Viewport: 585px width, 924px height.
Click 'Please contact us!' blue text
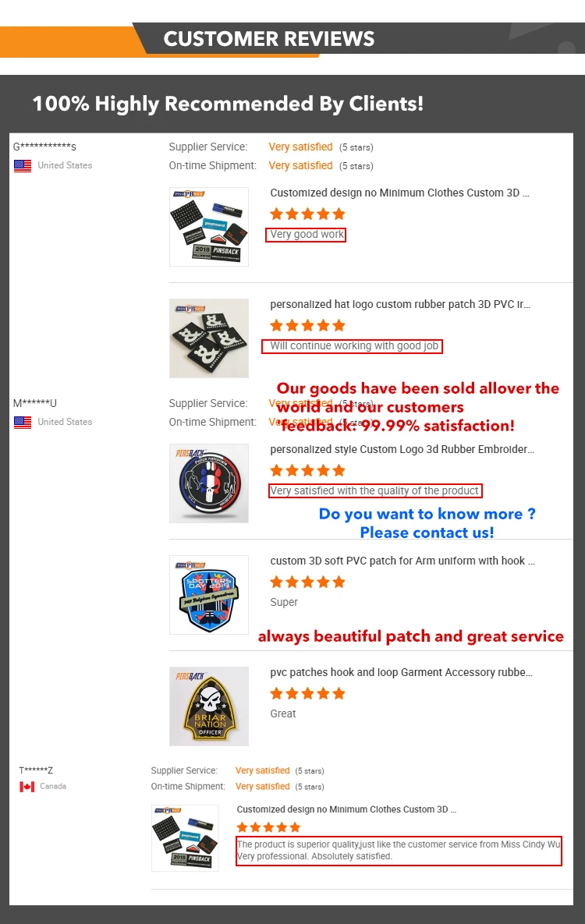click(x=427, y=533)
